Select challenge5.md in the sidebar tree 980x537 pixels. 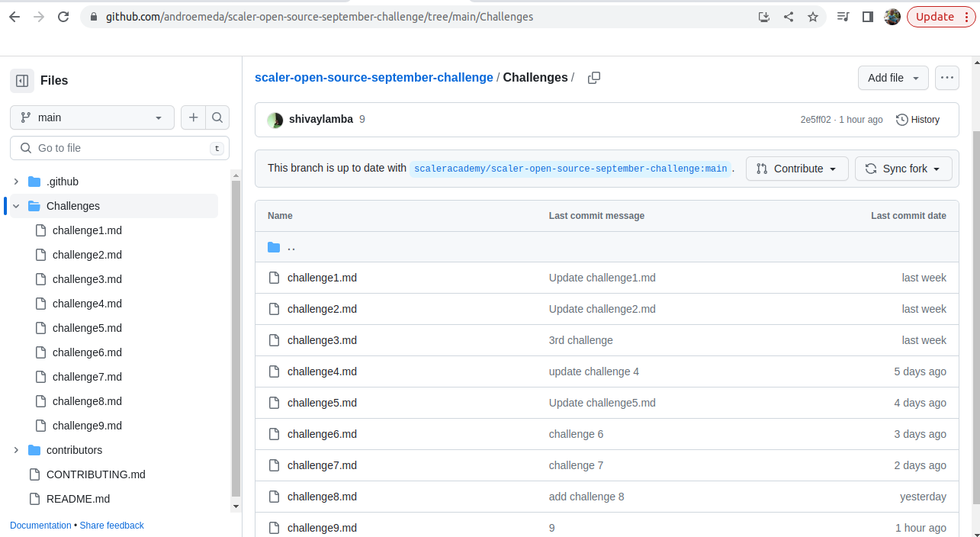pos(88,327)
